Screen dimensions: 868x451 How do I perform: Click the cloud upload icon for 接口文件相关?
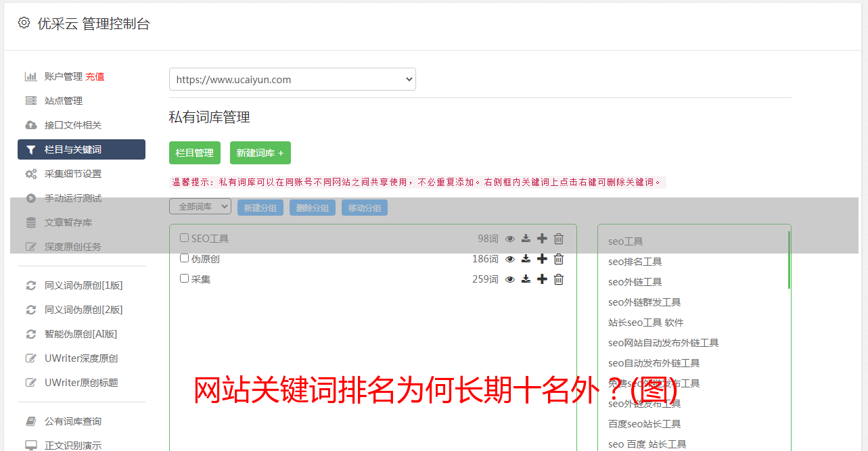(31, 125)
